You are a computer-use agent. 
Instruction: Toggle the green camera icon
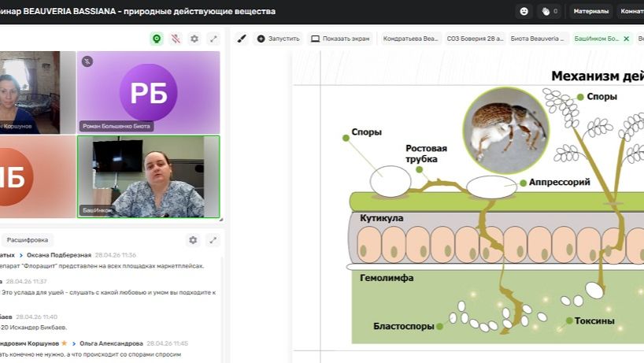coord(157,39)
